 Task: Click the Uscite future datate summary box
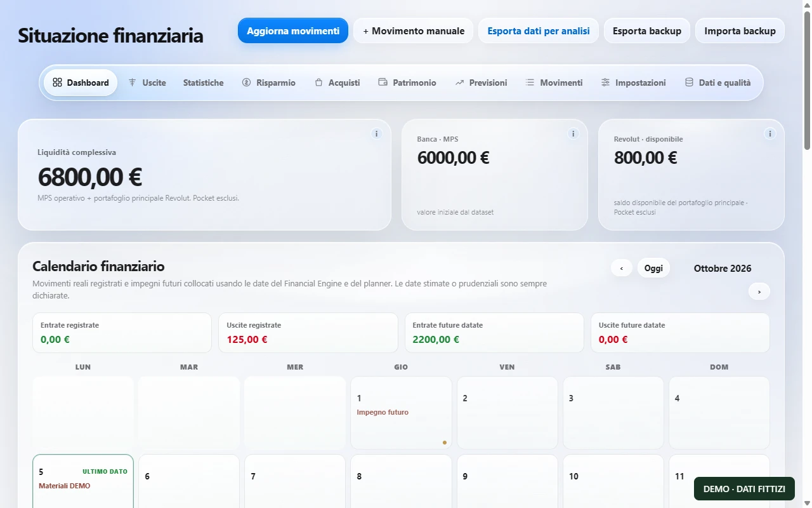pyautogui.click(x=680, y=333)
